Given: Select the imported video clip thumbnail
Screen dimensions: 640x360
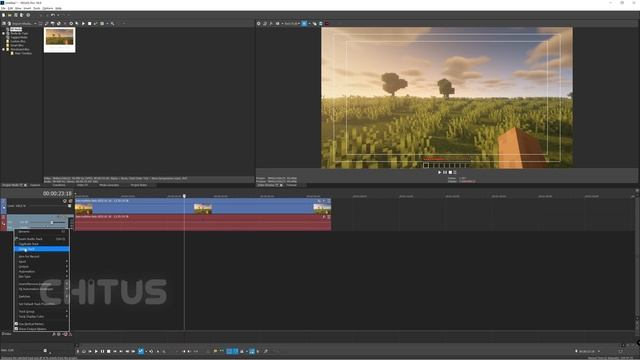Looking at the screenshot, I should tap(60, 40).
